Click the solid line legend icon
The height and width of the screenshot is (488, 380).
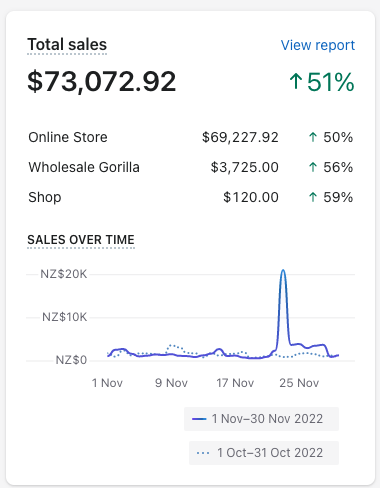pyautogui.click(x=199, y=419)
